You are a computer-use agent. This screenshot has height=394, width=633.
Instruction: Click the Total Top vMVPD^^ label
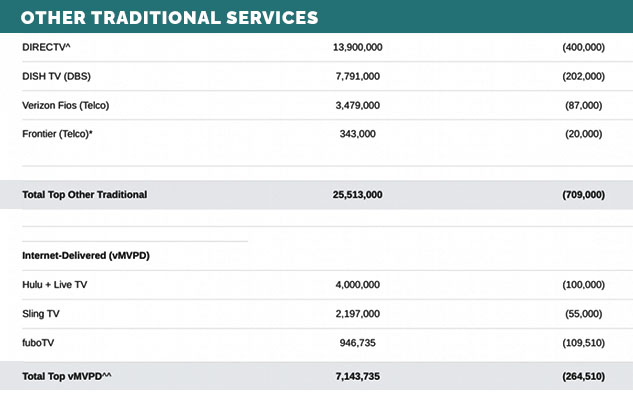coord(67,376)
